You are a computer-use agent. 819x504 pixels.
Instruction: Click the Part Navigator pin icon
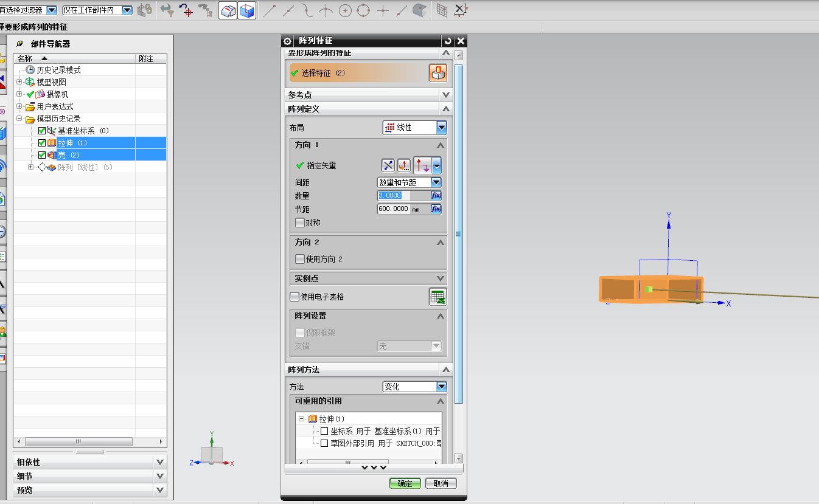tap(19, 44)
